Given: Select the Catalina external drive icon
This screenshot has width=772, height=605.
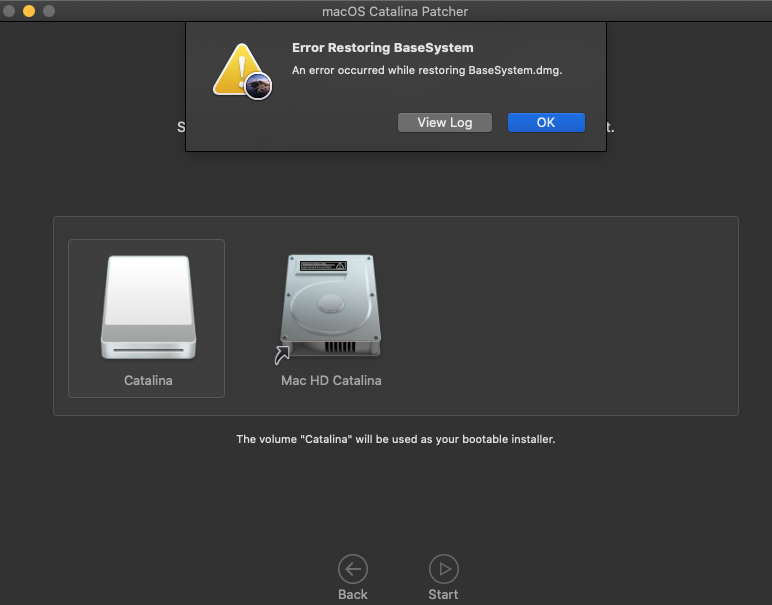Looking at the screenshot, I should point(148,307).
